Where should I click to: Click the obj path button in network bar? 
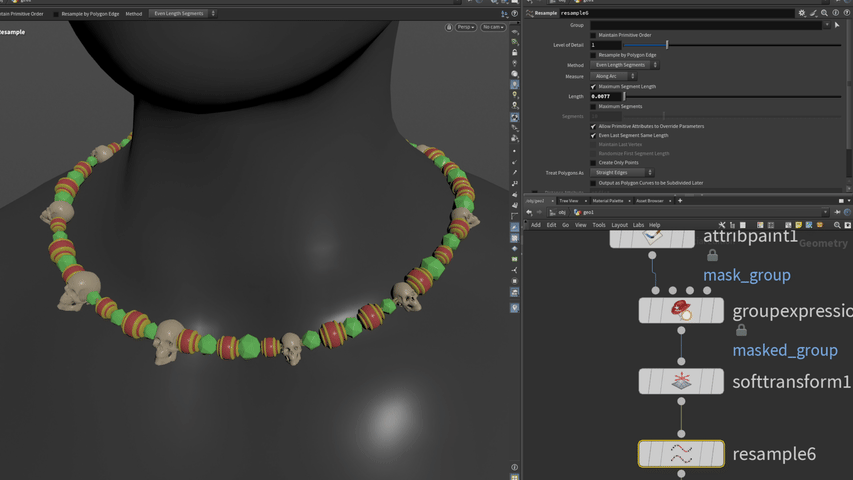[x=559, y=212]
